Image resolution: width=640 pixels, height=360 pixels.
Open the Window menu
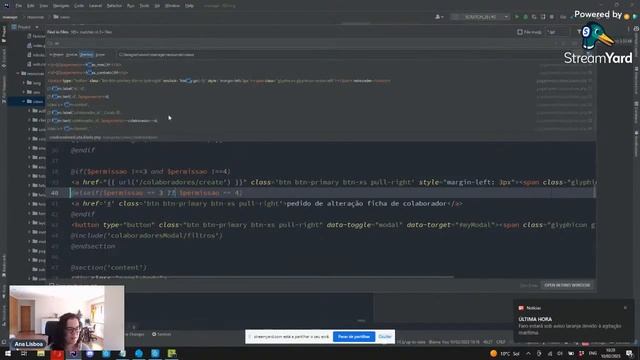point(172,6)
